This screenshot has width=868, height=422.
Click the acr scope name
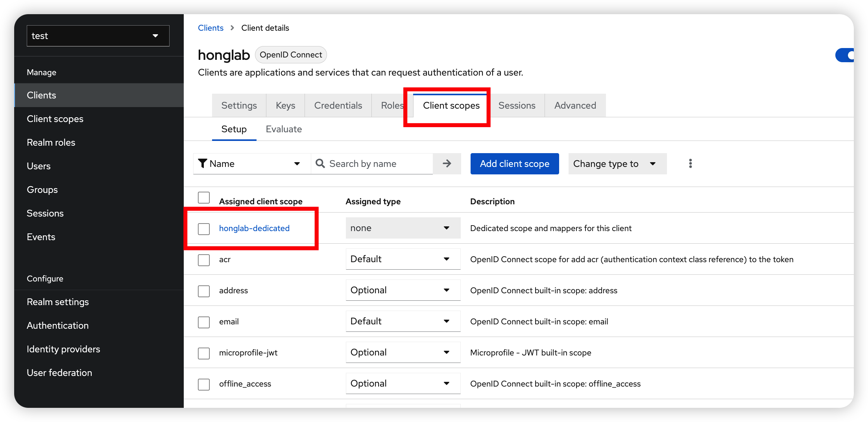225,259
